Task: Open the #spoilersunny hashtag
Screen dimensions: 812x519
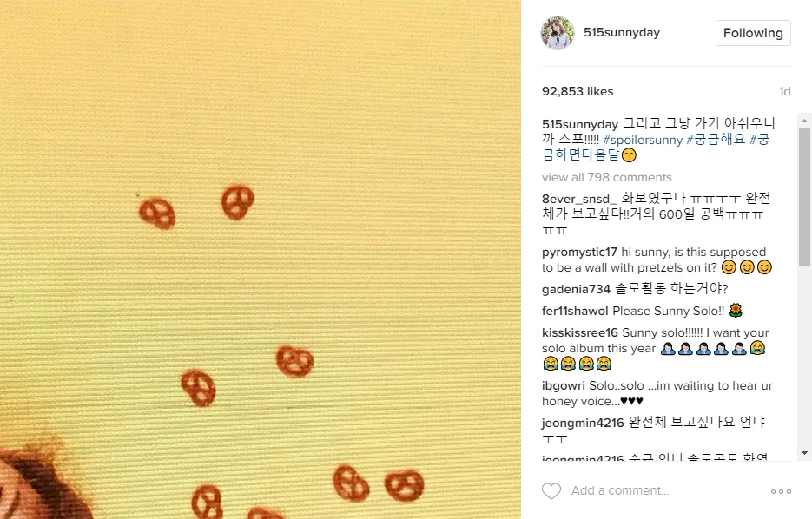Action: click(x=643, y=141)
